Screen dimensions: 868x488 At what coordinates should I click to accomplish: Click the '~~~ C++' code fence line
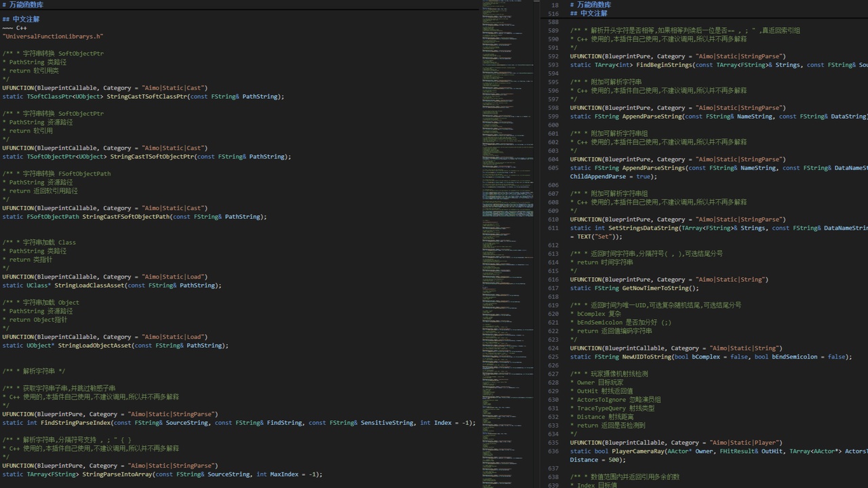click(14, 28)
